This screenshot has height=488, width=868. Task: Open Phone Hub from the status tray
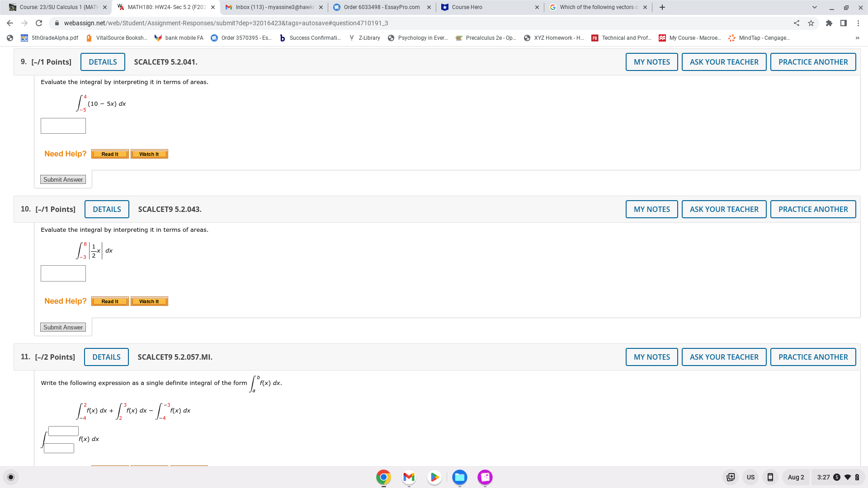click(770, 477)
